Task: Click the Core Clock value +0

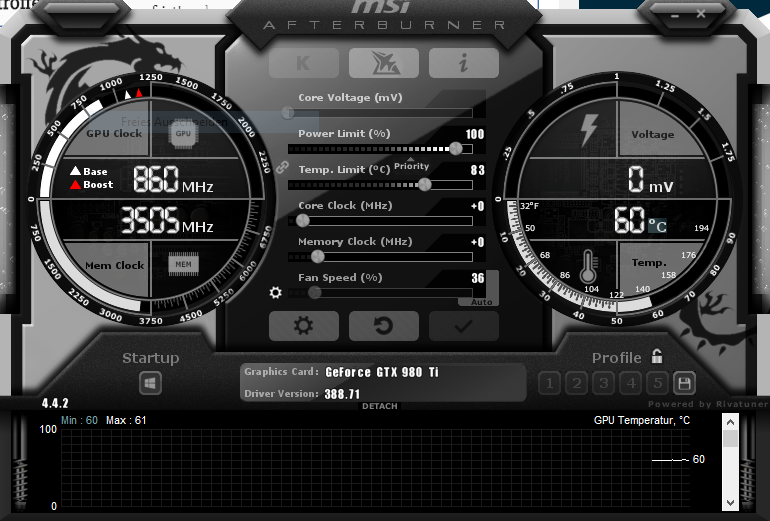Action: click(x=477, y=206)
